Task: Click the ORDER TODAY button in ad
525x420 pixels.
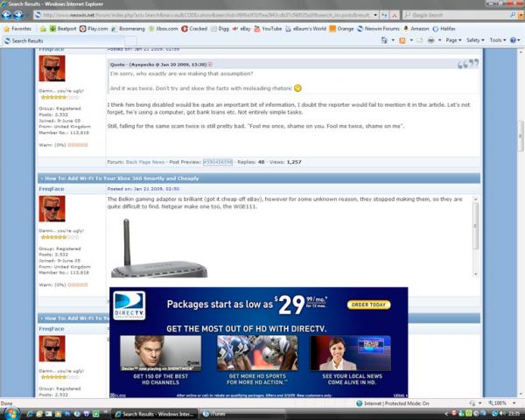Action: 368,304
